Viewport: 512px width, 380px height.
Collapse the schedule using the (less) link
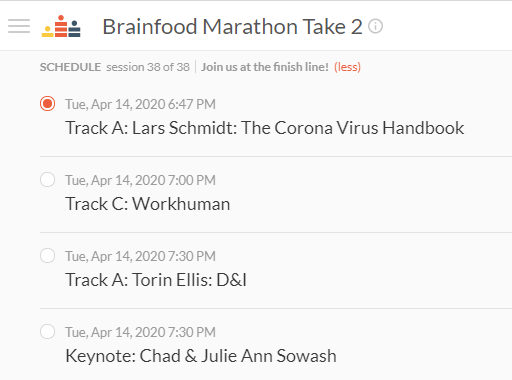coord(347,67)
